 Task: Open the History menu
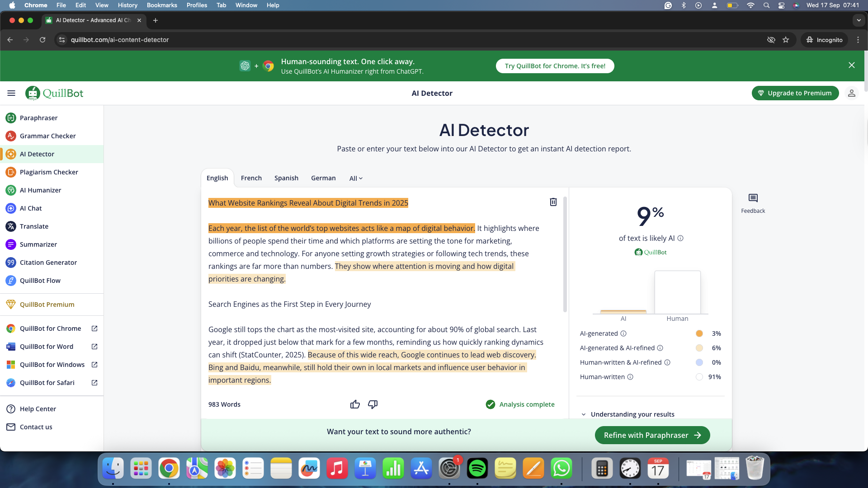tap(127, 5)
